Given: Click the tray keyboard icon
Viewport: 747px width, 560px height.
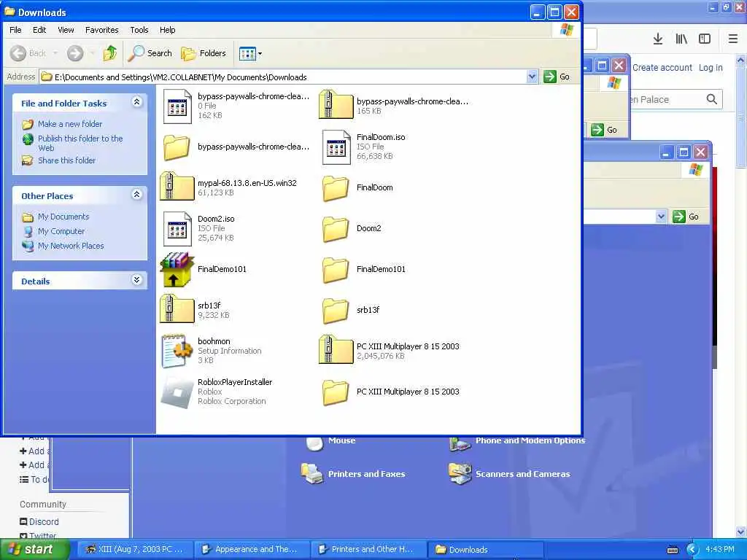Looking at the screenshot, I should pos(672,550).
